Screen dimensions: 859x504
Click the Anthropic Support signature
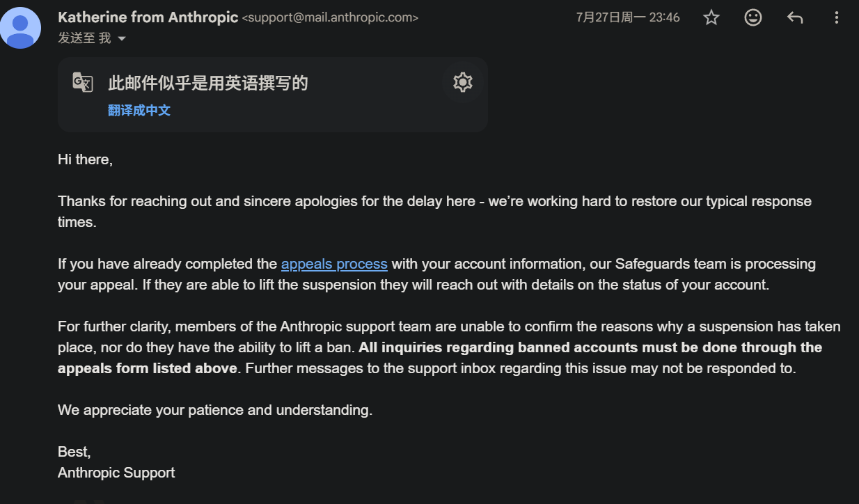[116, 473]
